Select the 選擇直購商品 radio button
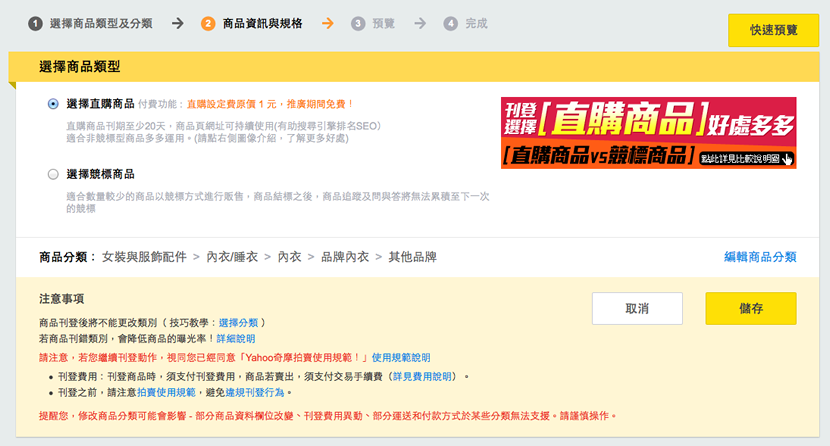Screen dimensions: 830x446 point(53,103)
